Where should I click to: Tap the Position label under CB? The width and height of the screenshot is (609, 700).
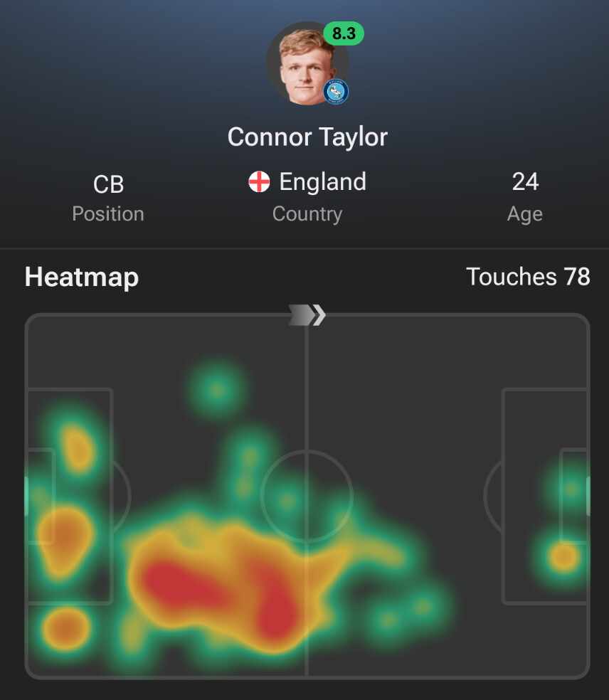108,214
